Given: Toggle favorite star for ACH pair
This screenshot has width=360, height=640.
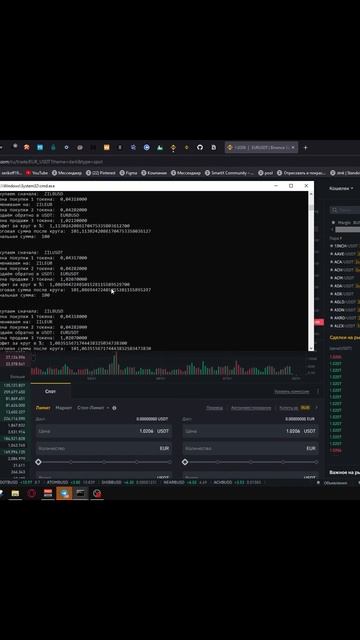Looking at the screenshot, I should [x=331, y=270].
